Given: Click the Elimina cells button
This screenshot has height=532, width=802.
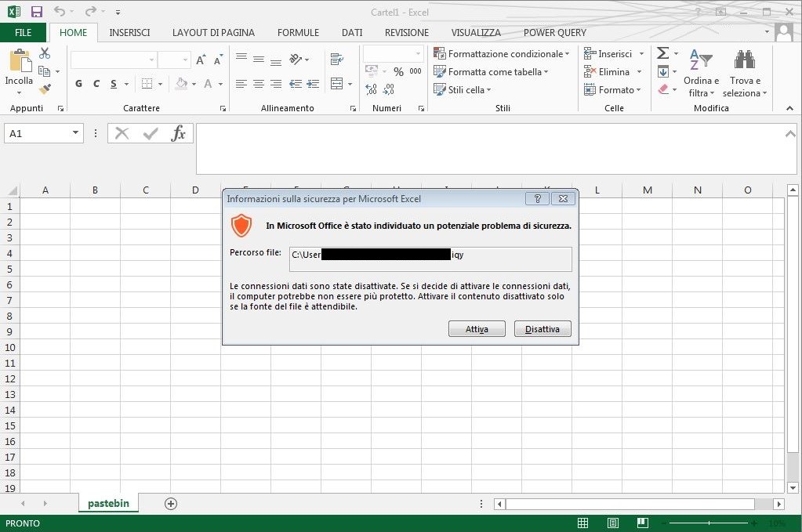Looking at the screenshot, I should pos(607,72).
